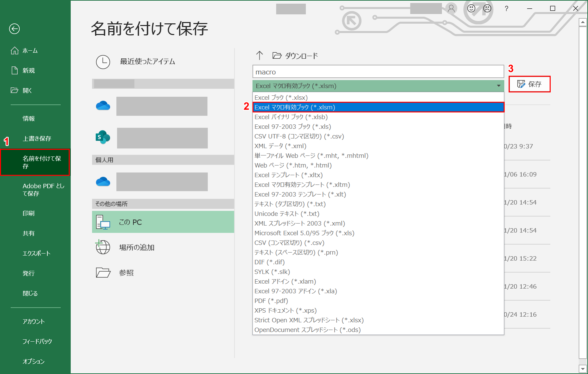
Task: Open the アカウント page
Action: click(35, 321)
